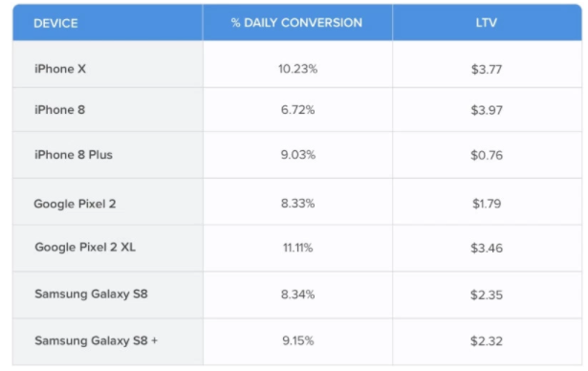
Task: Click the $0.76 LTV value
Action: 487,155
